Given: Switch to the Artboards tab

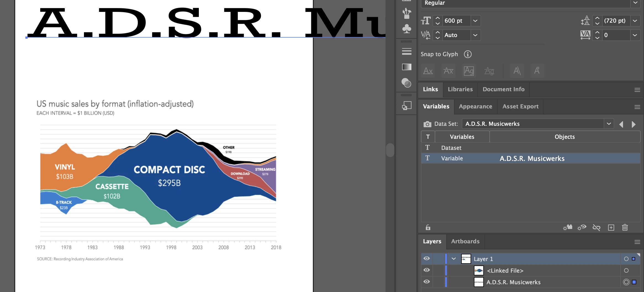Looking at the screenshot, I should 465,241.
